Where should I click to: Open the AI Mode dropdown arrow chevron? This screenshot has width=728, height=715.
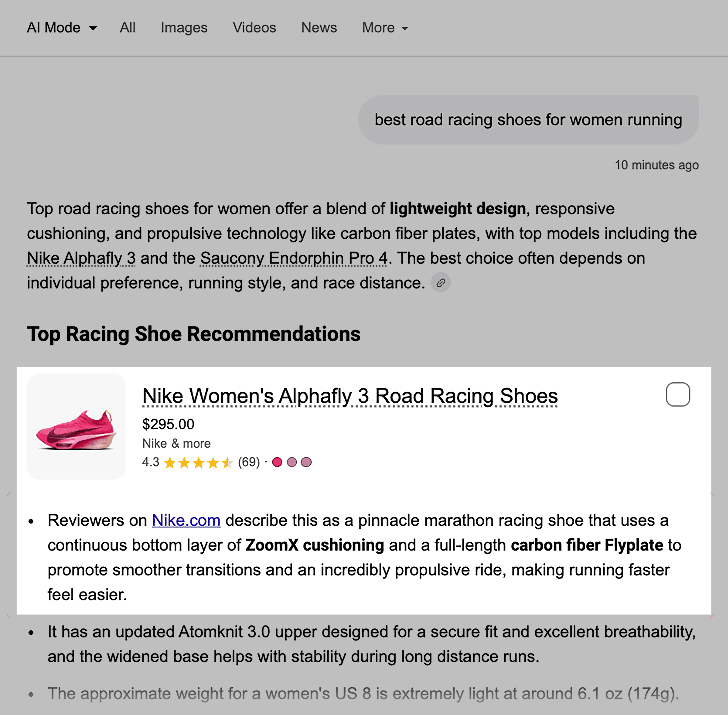click(x=93, y=28)
